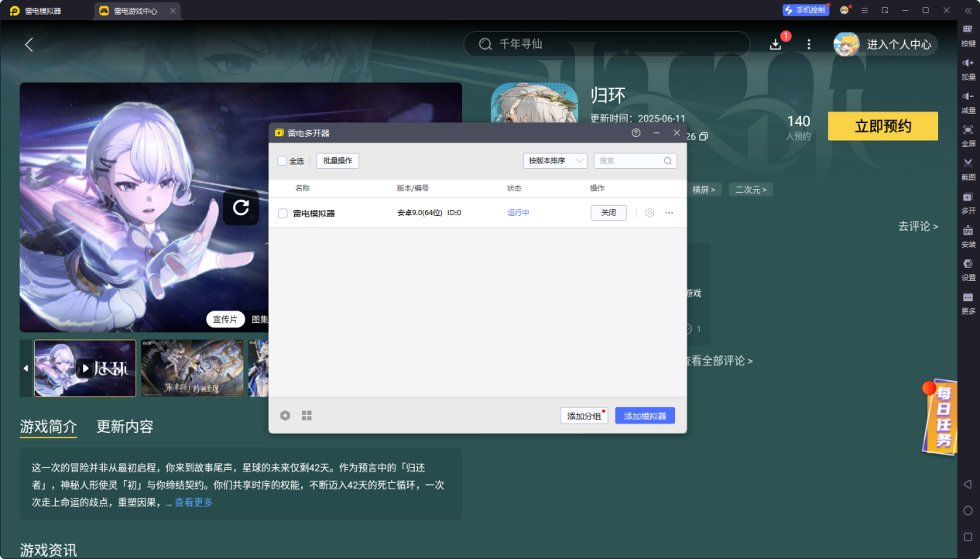This screenshot has height=559, width=980.
Task: Select the first video thumbnail with play icon
Action: [85, 369]
